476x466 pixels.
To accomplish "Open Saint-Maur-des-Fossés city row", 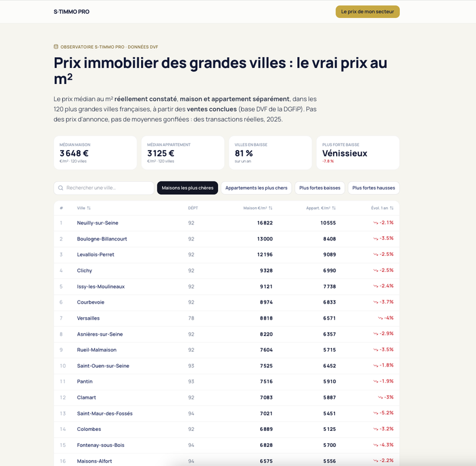I will [226, 414].
